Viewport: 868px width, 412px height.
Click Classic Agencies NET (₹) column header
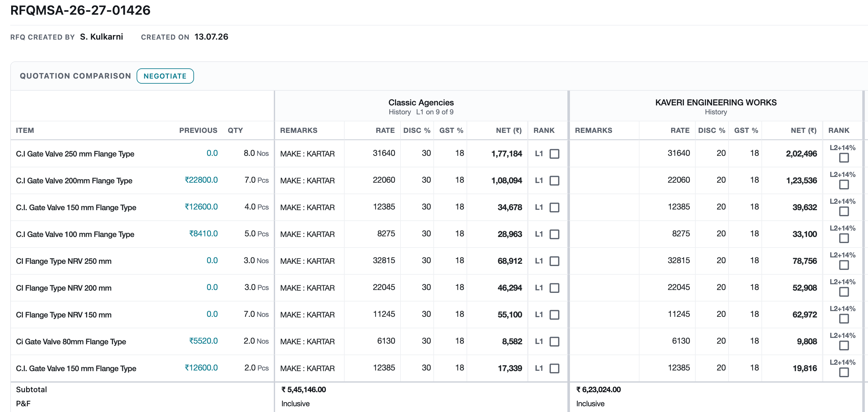(x=508, y=131)
